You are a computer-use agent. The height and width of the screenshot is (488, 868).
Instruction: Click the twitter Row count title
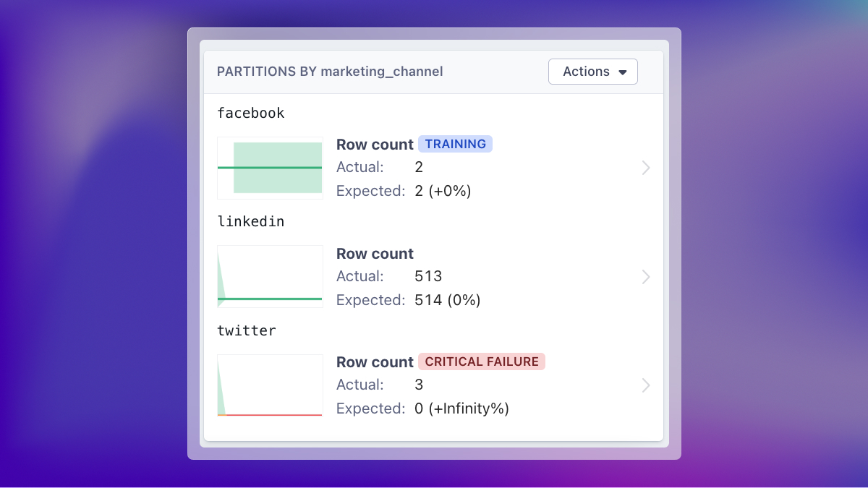[x=375, y=362]
